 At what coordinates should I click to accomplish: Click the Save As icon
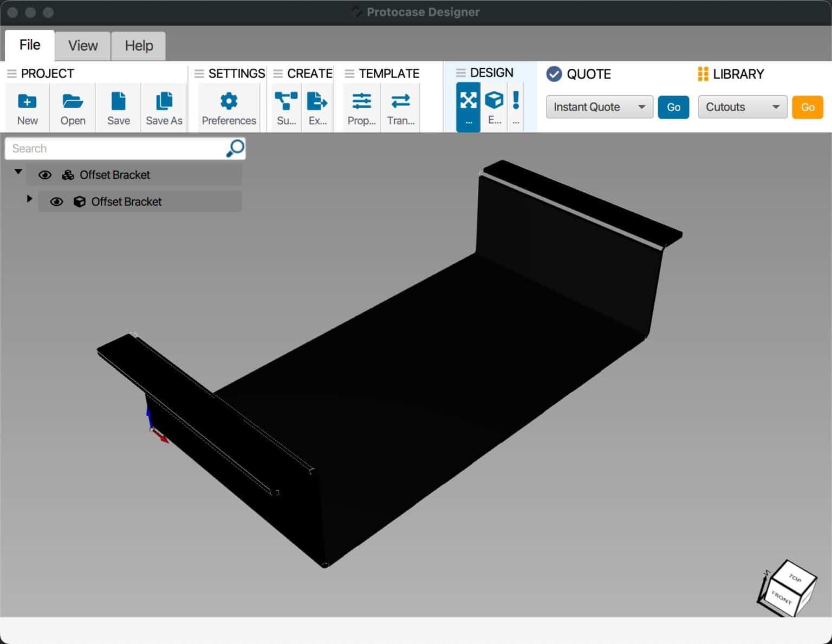point(164,107)
